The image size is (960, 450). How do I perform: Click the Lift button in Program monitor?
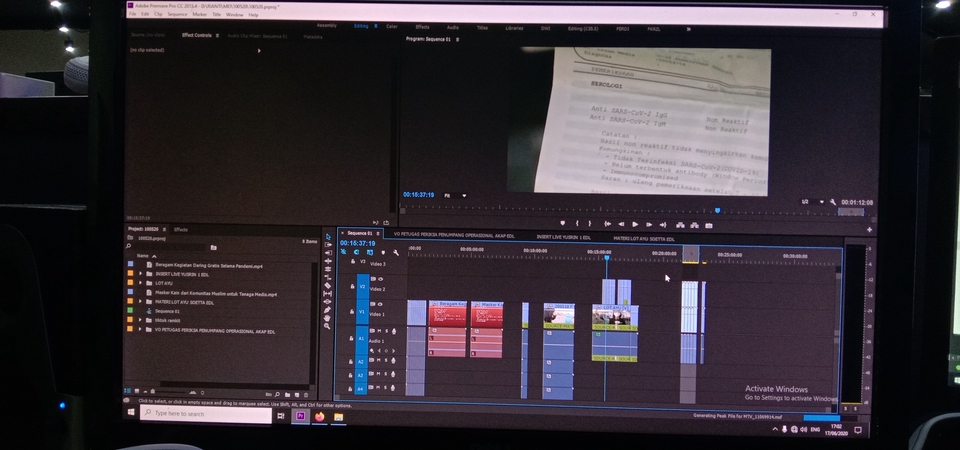pos(680,225)
